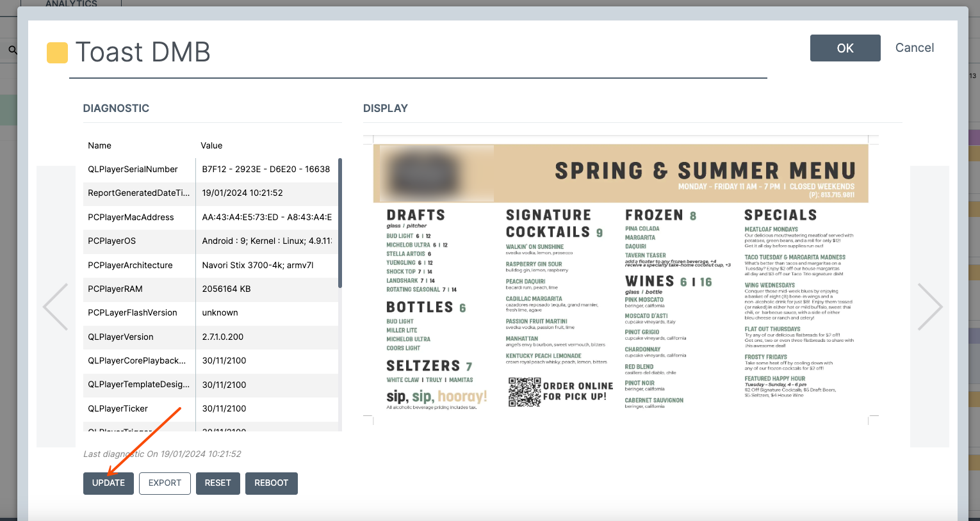Click the Value column header
Screen dimensions: 980x521
tap(211, 146)
